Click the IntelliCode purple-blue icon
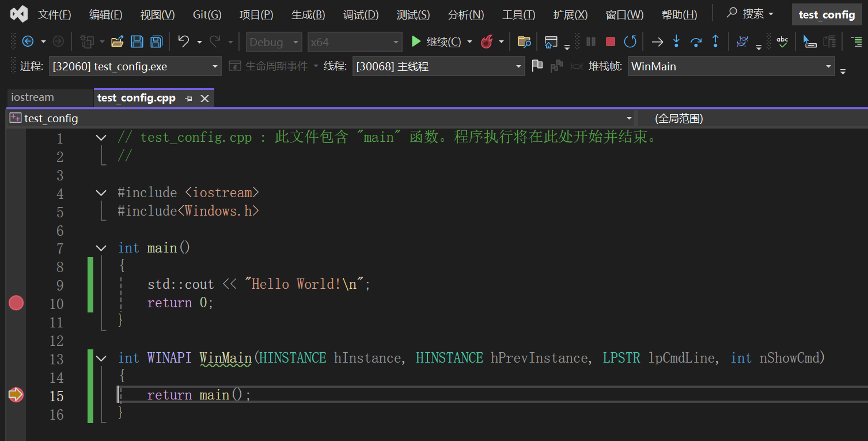 (742, 42)
